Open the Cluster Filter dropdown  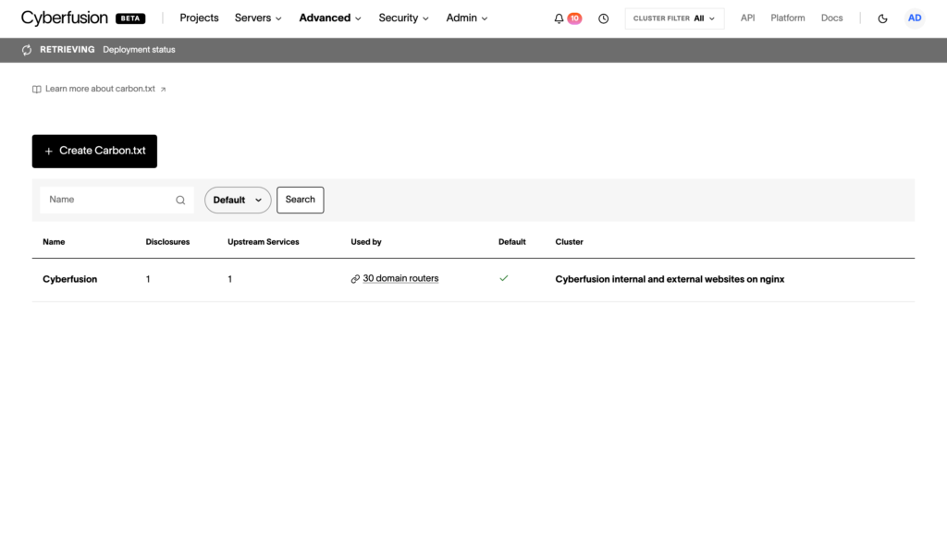coord(674,18)
